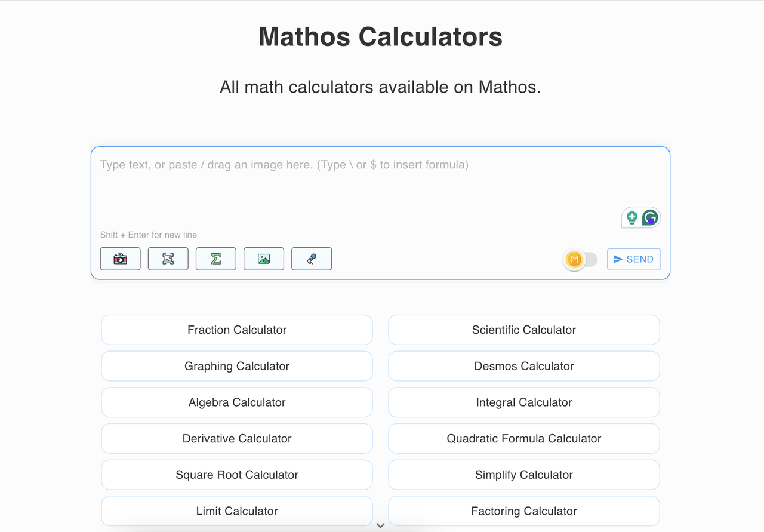This screenshot has width=764, height=532.
Task: Go to the Desmos Calculator
Action: (x=523, y=366)
